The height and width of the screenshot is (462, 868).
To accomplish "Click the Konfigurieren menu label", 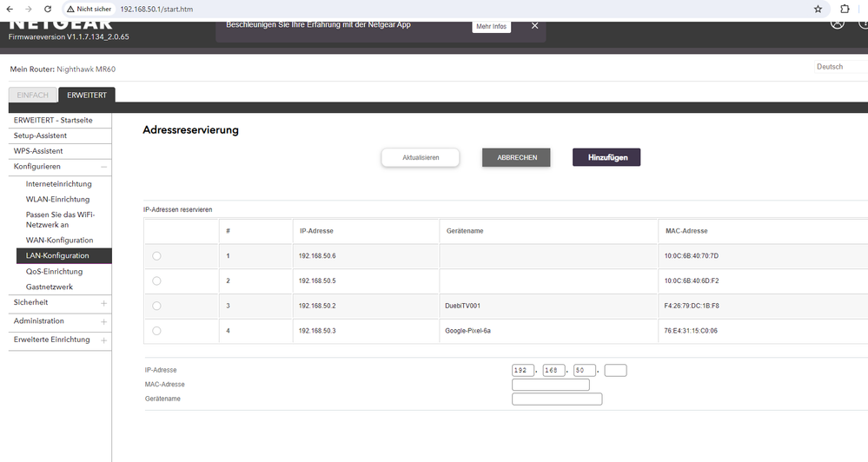I will click(x=37, y=167).
